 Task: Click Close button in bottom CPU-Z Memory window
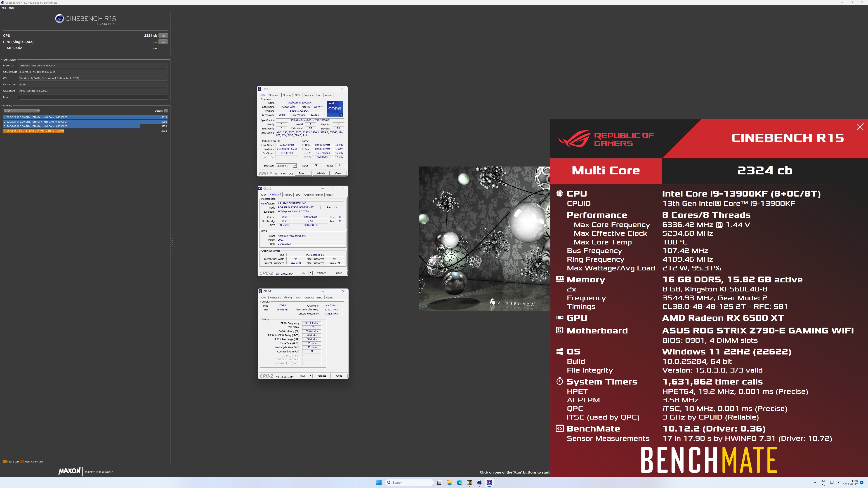(339, 376)
